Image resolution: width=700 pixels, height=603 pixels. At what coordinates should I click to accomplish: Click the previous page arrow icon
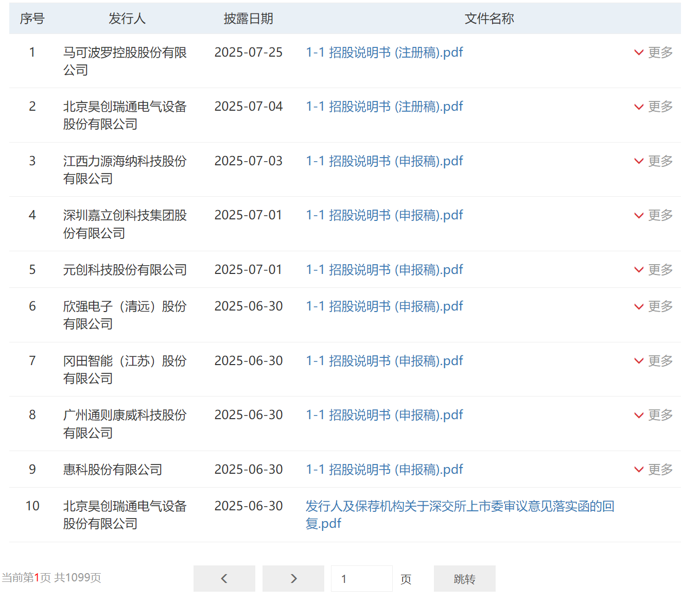pos(224,578)
